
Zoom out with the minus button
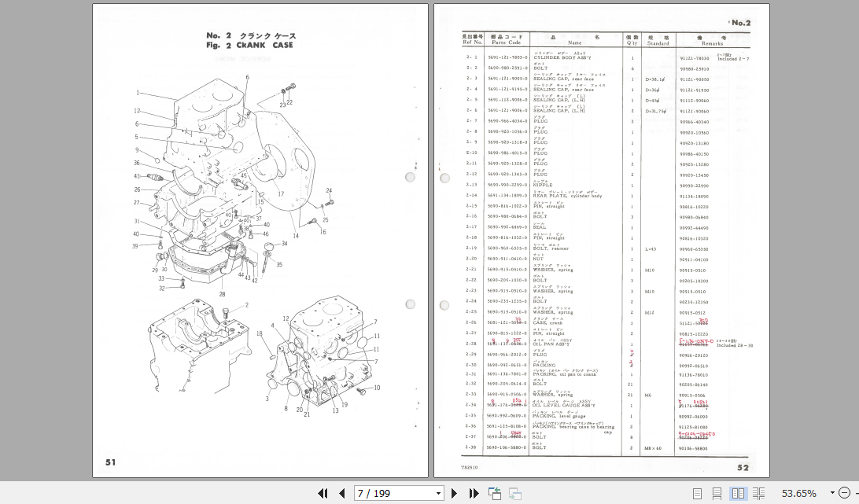click(844, 493)
